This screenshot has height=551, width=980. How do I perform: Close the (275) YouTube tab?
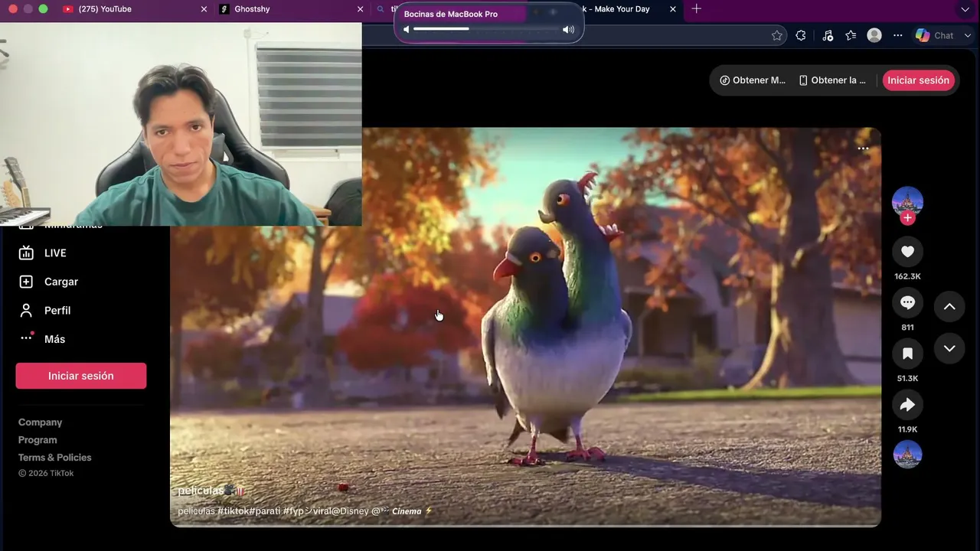coord(204,9)
